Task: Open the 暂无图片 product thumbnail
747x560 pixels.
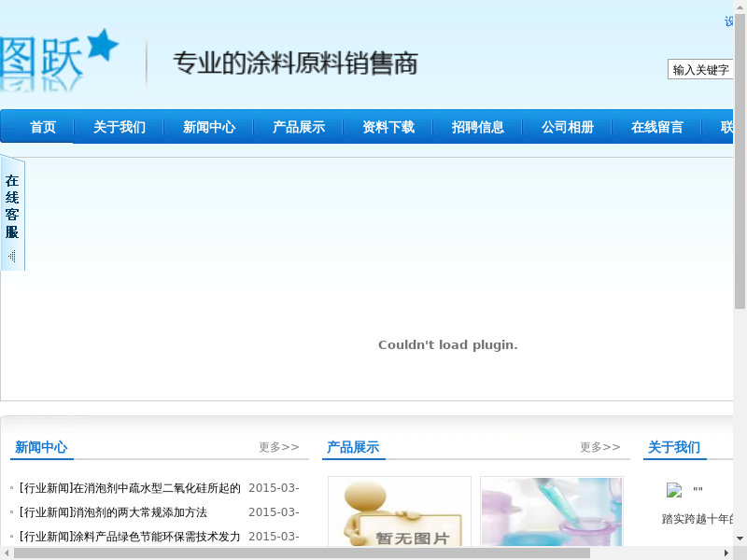Action: (400, 511)
